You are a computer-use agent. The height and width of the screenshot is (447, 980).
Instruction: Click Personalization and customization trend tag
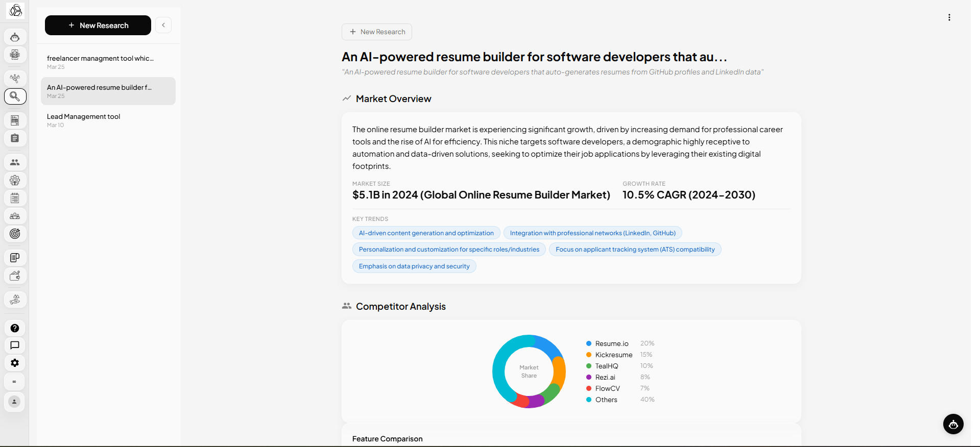tap(449, 250)
